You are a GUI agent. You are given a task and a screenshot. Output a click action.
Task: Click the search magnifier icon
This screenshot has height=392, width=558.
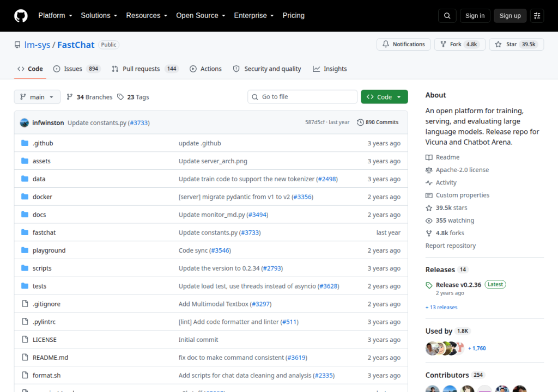click(447, 16)
